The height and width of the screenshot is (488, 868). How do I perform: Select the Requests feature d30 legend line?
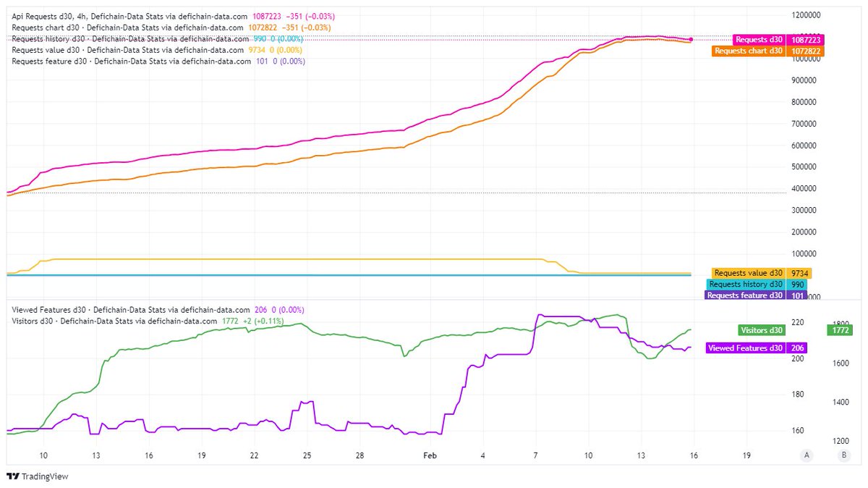(158, 62)
